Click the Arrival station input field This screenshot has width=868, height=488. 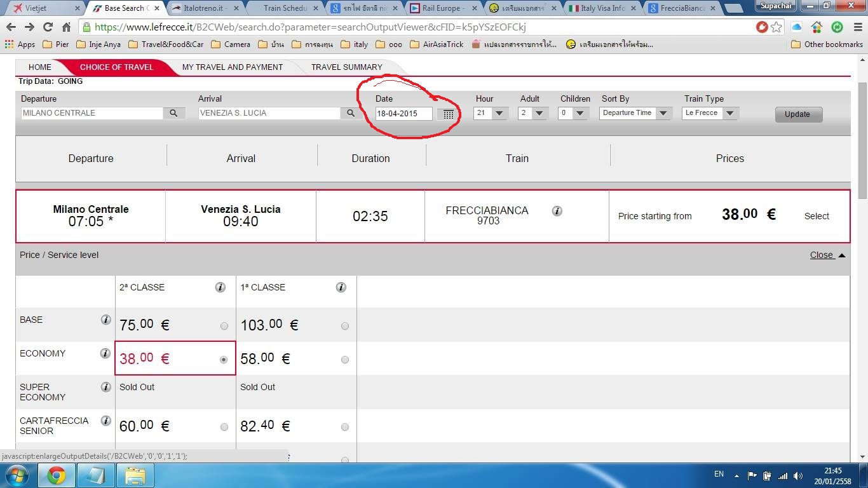269,113
